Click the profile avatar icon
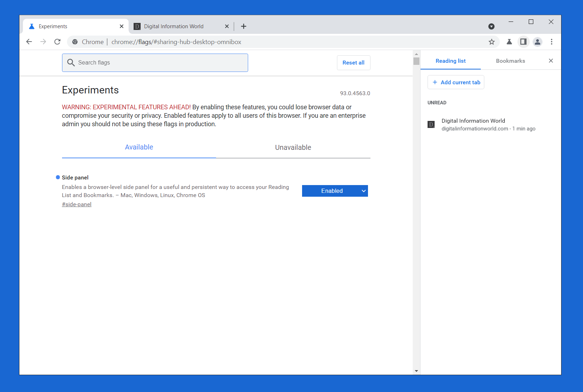The width and height of the screenshot is (583, 392). [x=537, y=42]
